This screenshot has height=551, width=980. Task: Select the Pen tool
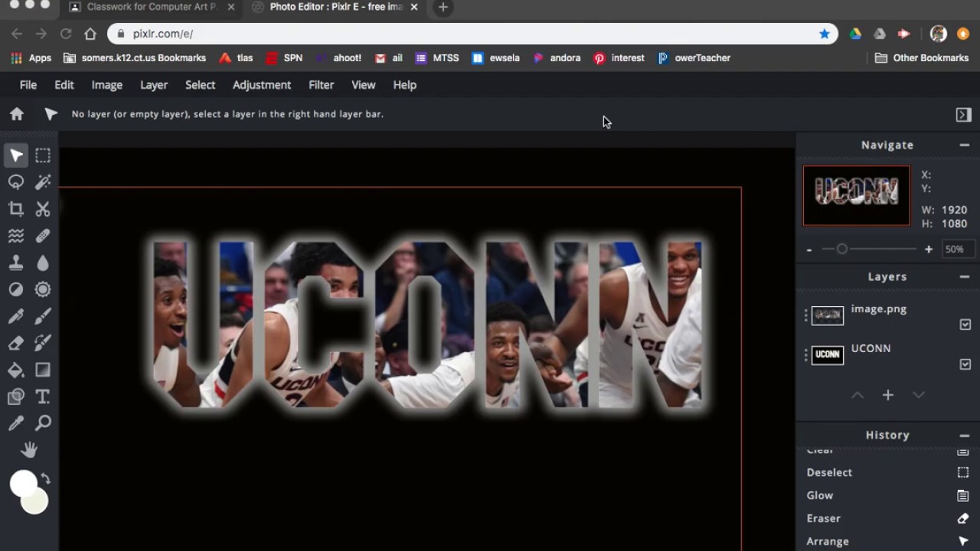(16, 316)
